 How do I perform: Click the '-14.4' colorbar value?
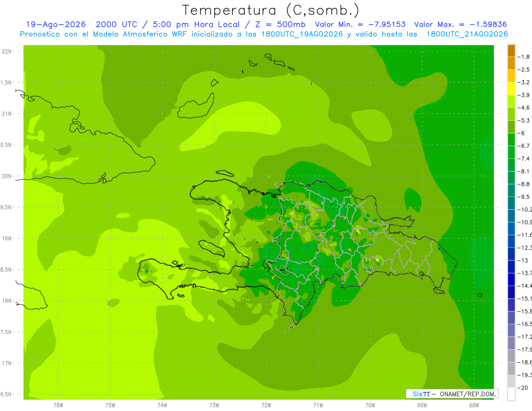pos(524,286)
